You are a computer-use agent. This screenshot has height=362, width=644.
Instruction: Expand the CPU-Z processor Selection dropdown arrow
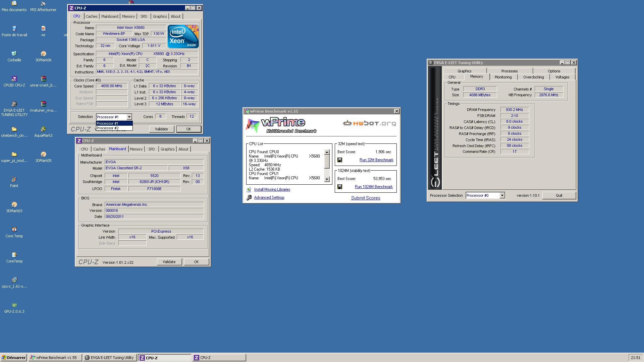pyautogui.click(x=129, y=117)
